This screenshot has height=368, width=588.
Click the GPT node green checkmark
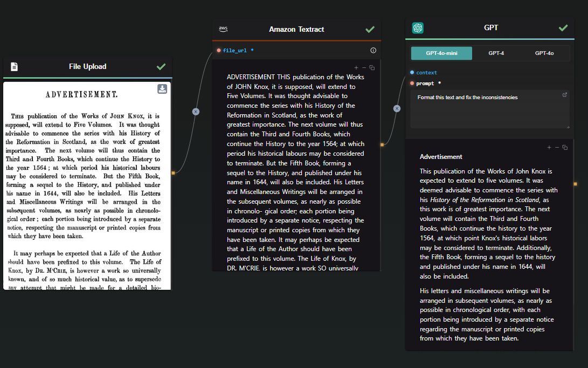point(563,27)
